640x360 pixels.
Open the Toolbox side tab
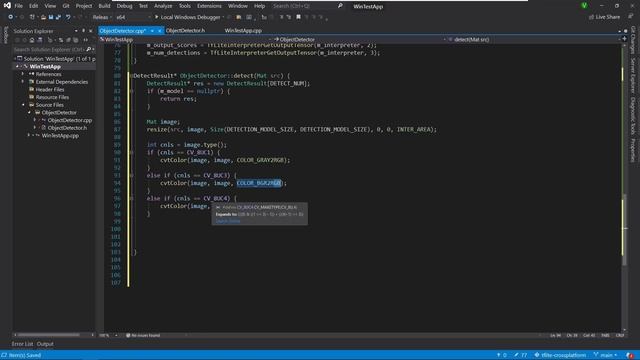pyautogui.click(x=5, y=35)
